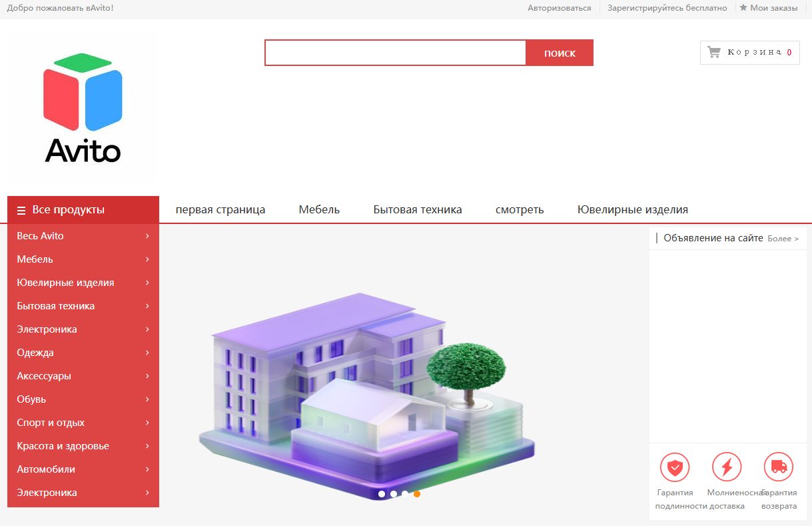Image resolution: width=812 pixels, height=526 pixels.
Task: Expand the Весь Avito category arrow
Action: (147, 236)
